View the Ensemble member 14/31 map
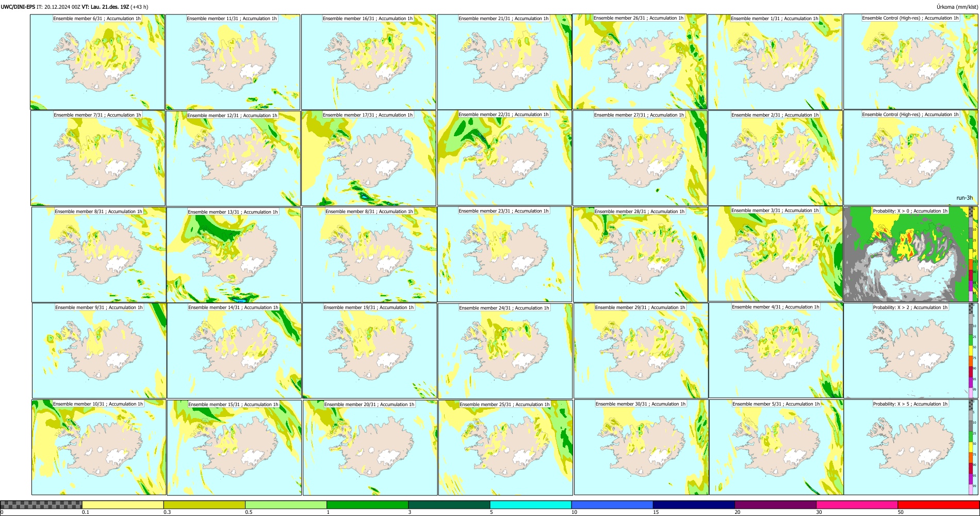The width and height of the screenshot is (980, 516). tap(234, 351)
